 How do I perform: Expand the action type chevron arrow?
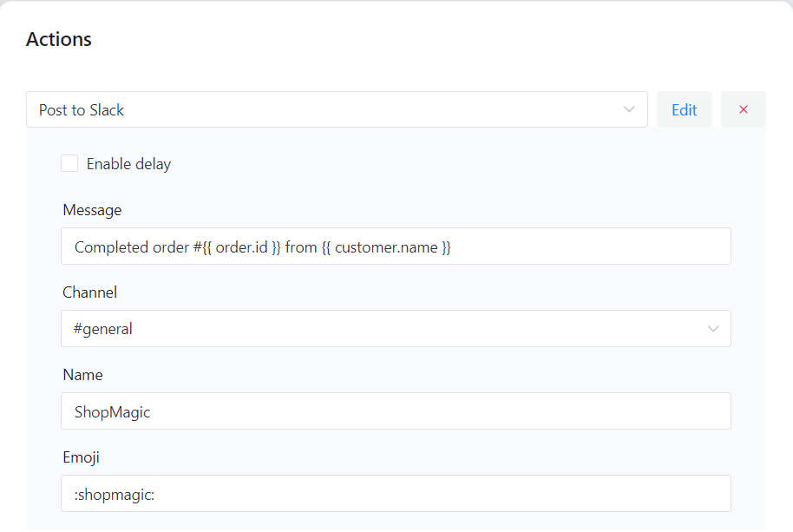[629, 109]
